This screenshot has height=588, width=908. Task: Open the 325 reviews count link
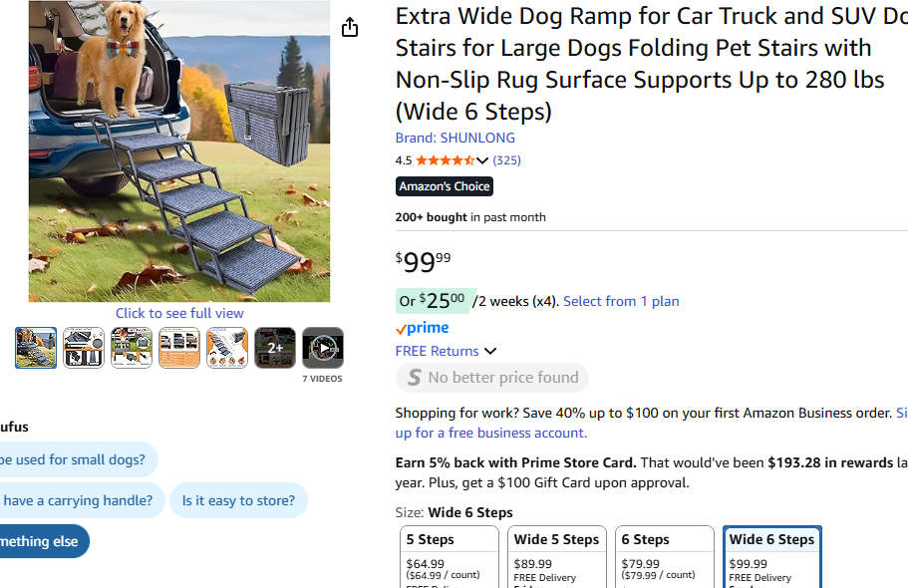click(506, 160)
